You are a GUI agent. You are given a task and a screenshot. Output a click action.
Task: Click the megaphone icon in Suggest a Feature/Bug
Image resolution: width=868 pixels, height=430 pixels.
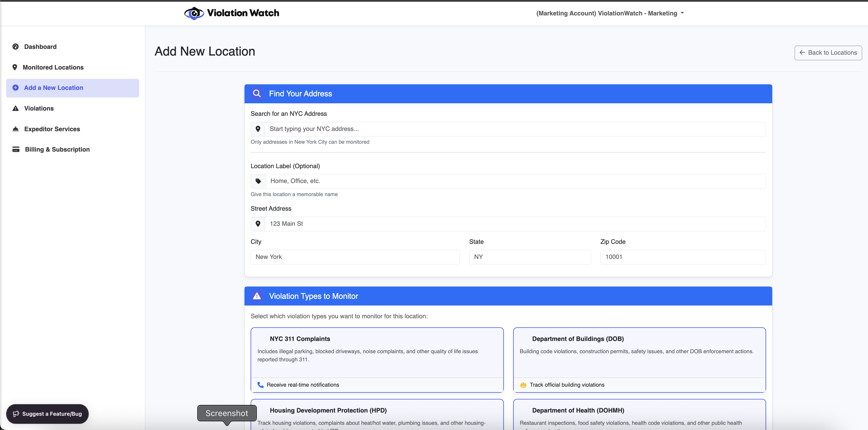(16, 414)
